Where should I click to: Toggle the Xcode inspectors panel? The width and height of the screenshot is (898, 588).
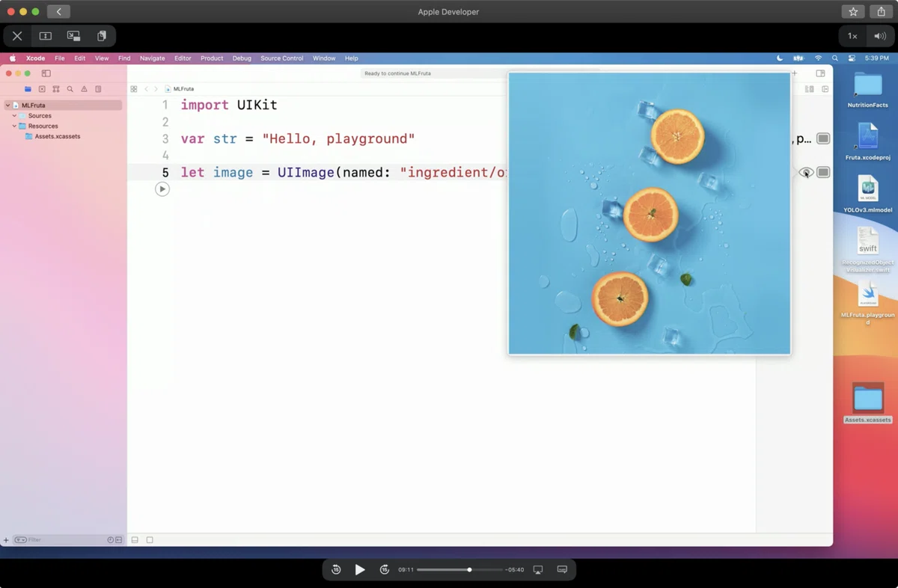pos(820,73)
